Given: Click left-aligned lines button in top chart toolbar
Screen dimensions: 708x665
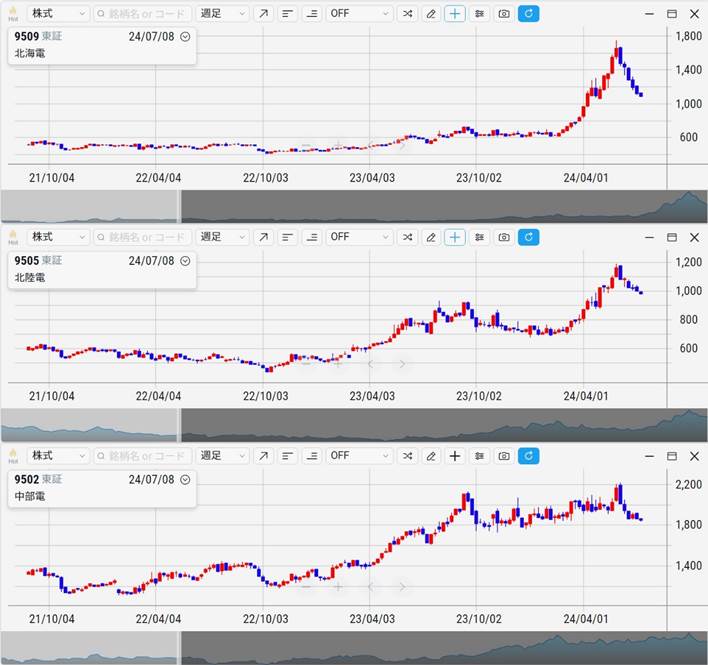Looking at the screenshot, I should click(x=287, y=14).
